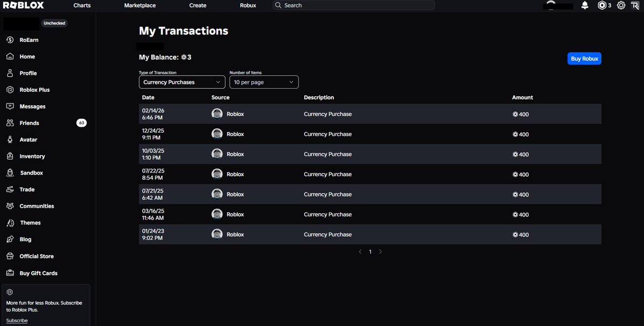This screenshot has width=644, height=326.
Task: Click the RoPro extension icon in header
Action: click(635, 5)
